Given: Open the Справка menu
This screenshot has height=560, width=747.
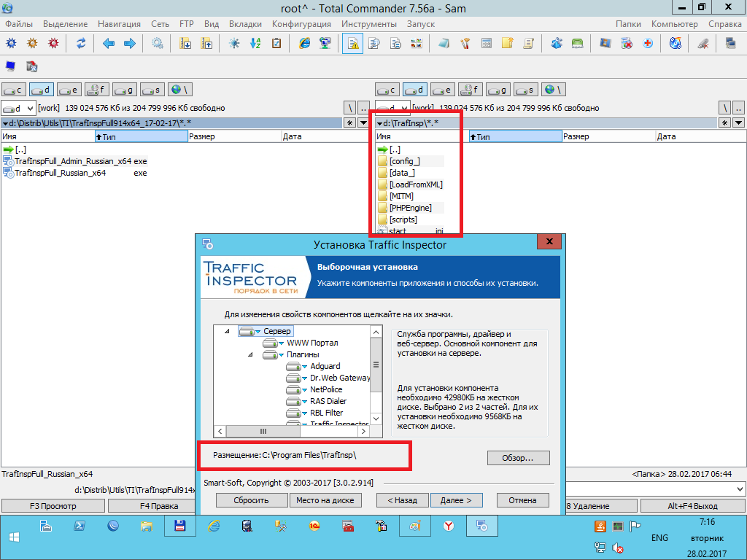Looking at the screenshot, I should pyautogui.click(x=724, y=24).
